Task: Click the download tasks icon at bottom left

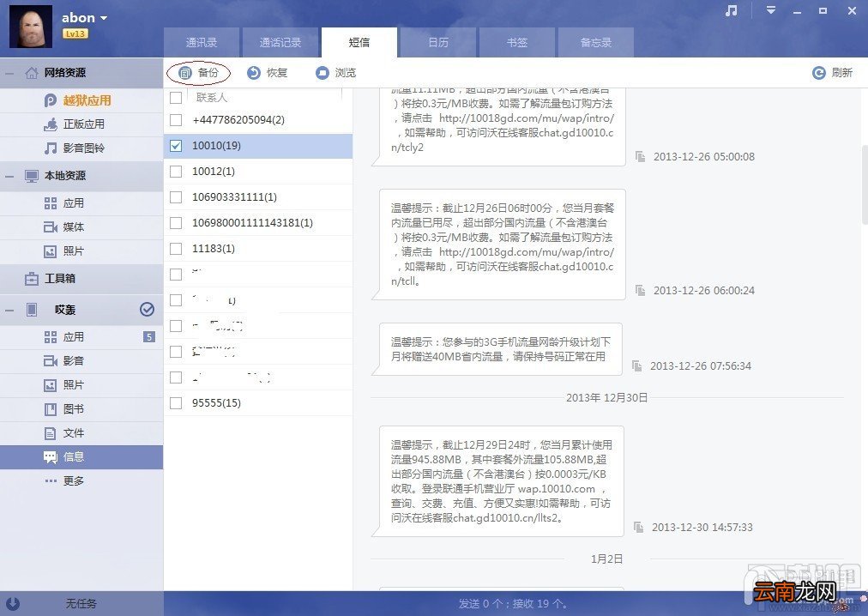Action: (x=12, y=603)
